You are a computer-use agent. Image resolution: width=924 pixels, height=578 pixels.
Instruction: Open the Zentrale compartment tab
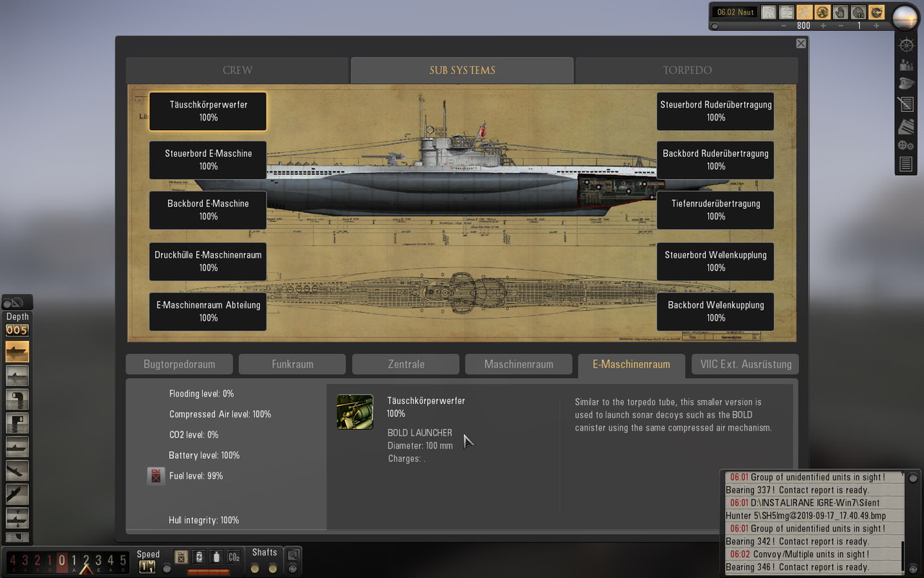coord(406,364)
